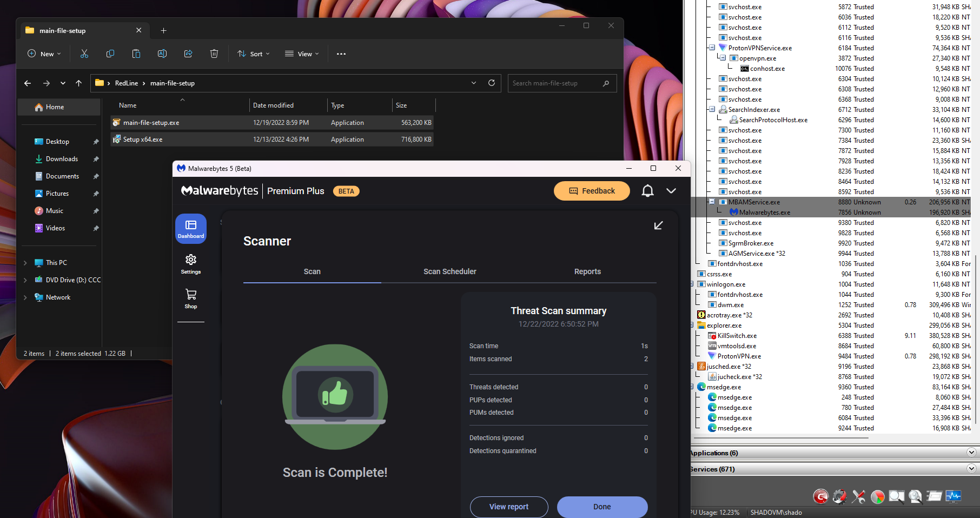Switch to the Scan Scheduler tab
Image resolution: width=980 pixels, height=518 pixels.
pos(450,271)
